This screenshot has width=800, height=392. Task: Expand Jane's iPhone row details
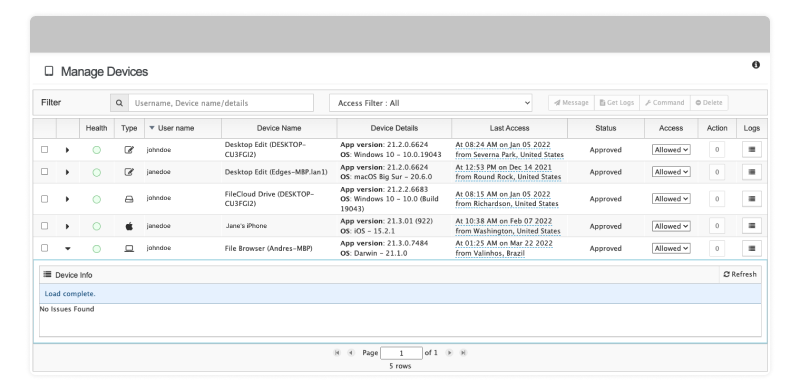(x=67, y=226)
